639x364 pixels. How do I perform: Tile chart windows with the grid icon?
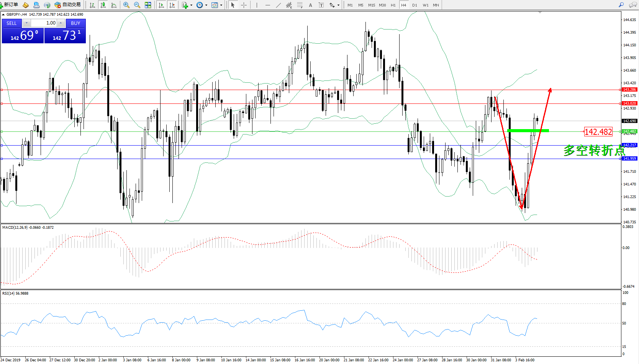(148, 5)
